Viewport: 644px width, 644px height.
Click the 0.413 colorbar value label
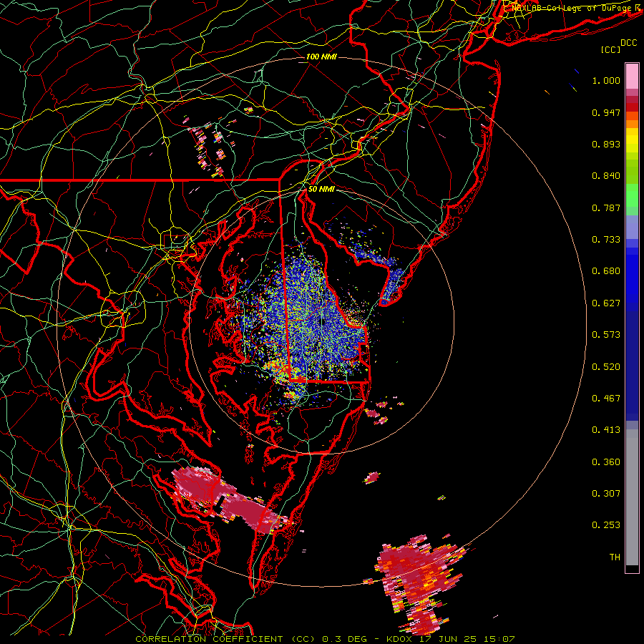point(606,430)
